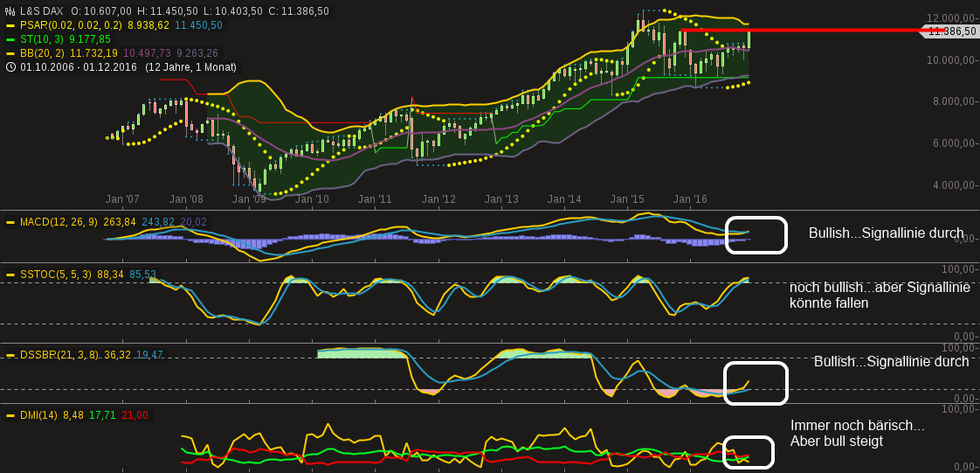Click the MACD histogram value 20,02
This screenshot has width=980, height=473.
(x=194, y=222)
